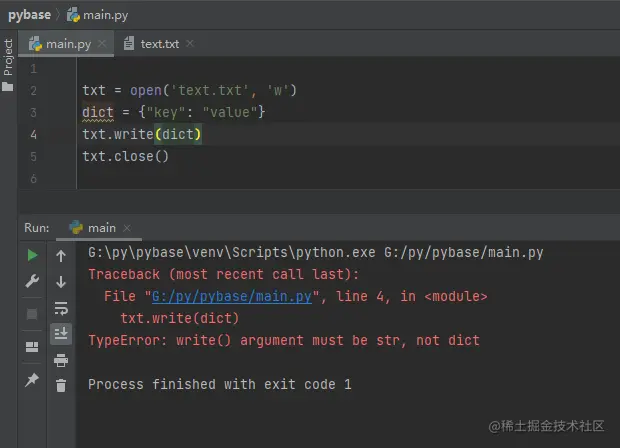Toggle Soft-Wrap in console
The width and height of the screenshot is (620, 448).
pos(61,308)
